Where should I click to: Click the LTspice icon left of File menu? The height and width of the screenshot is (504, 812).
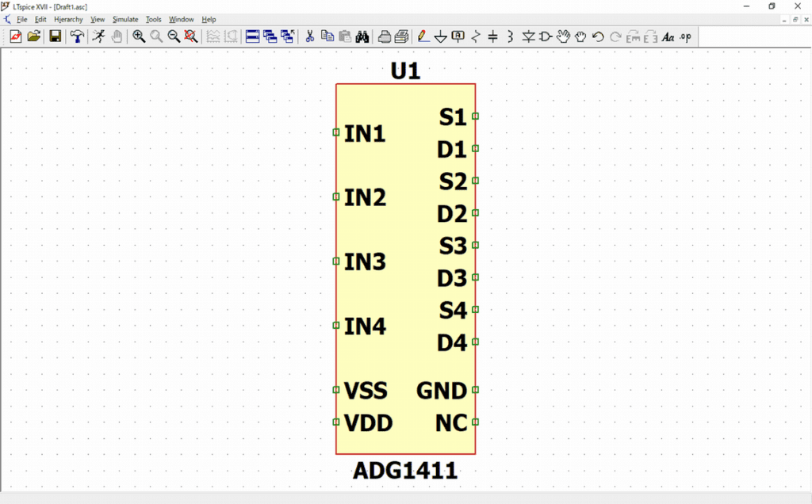[x=6, y=19]
